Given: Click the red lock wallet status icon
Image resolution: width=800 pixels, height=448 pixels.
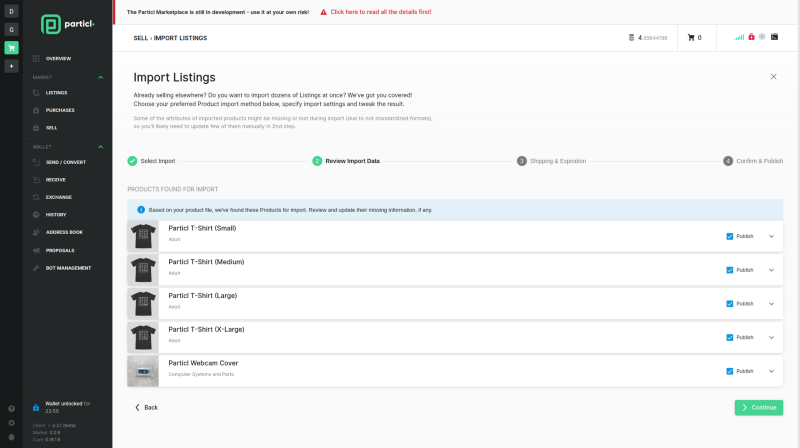Looking at the screenshot, I should [x=751, y=37].
